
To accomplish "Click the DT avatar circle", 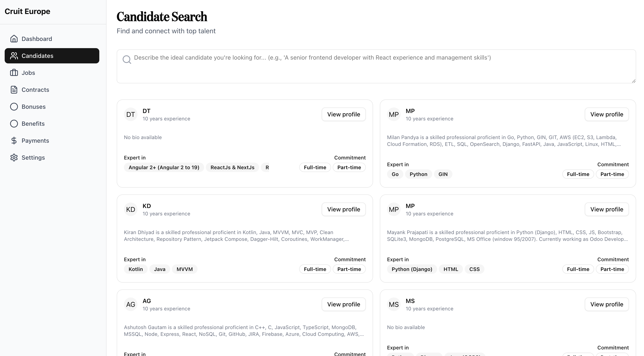I will pyautogui.click(x=130, y=114).
